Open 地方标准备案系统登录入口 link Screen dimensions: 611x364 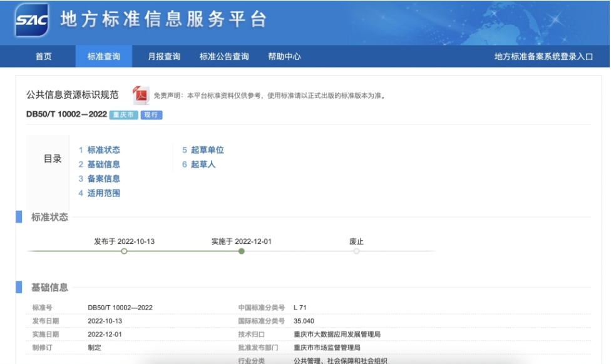543,56
